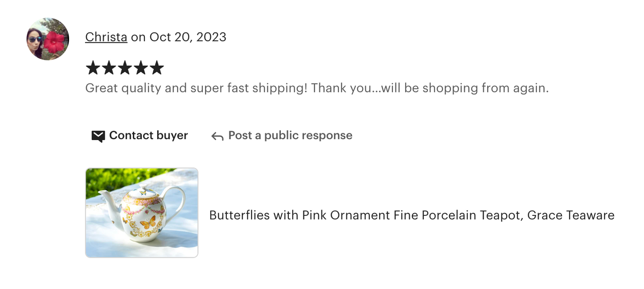Click the fifth rating star
644x289 pixels.
point(157,68)
